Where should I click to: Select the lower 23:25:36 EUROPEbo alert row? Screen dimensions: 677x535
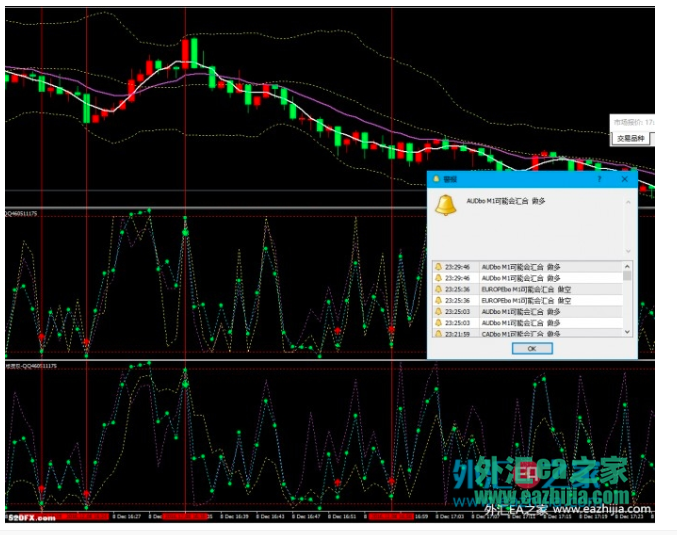click(528, 301)
